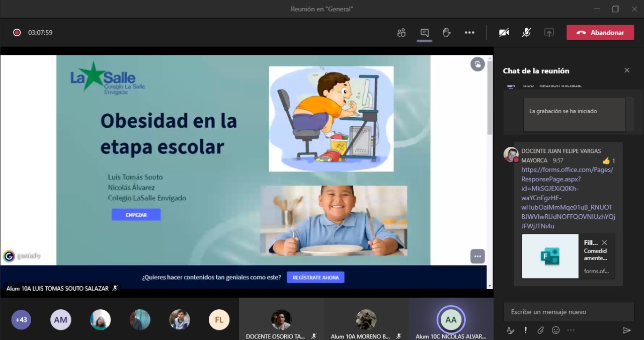Hide the meeting chat panel via toolbar icon
This screenshot has height=340, width=644.
[424, 33]
